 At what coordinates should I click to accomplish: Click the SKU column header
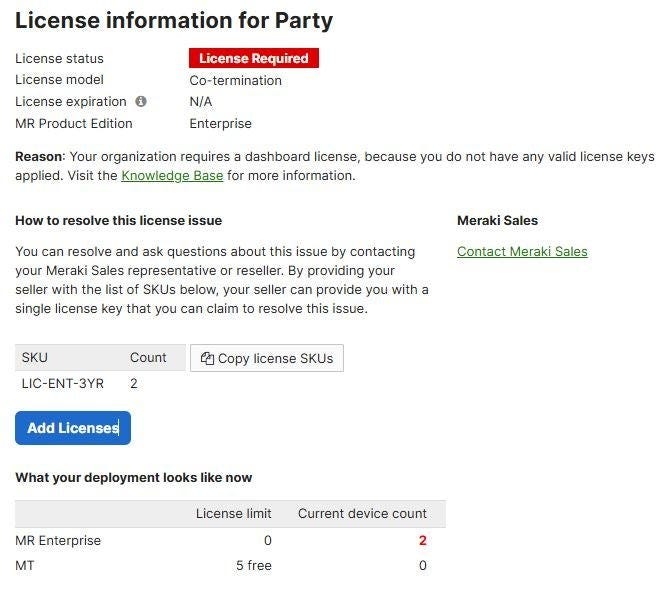35,358
